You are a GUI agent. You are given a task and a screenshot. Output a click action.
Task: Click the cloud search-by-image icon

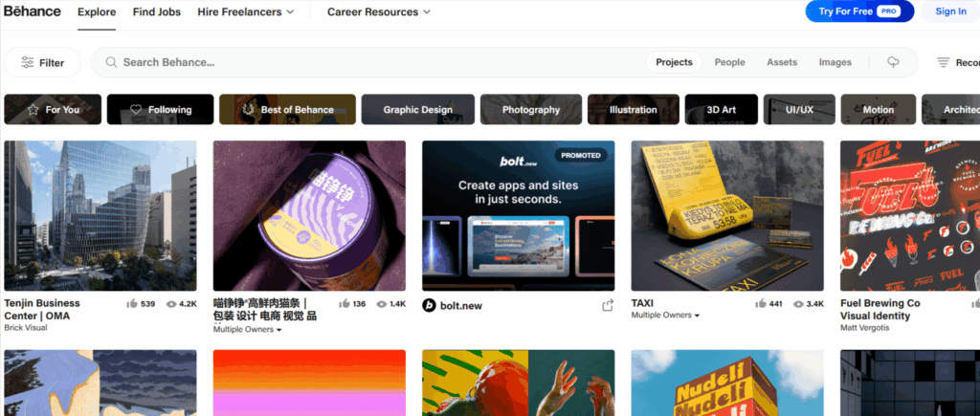[x=893, y=62]
